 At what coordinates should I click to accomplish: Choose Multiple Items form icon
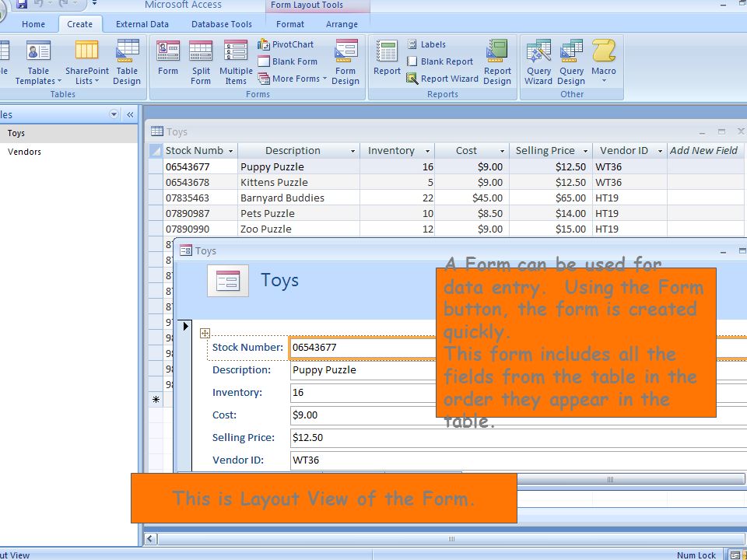236,63
